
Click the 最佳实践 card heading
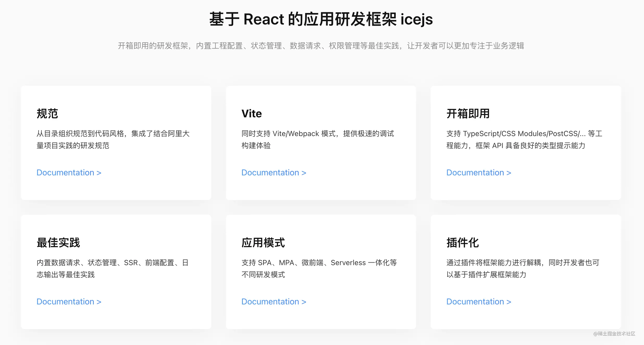pyautogui.click(x=58, y=243)
